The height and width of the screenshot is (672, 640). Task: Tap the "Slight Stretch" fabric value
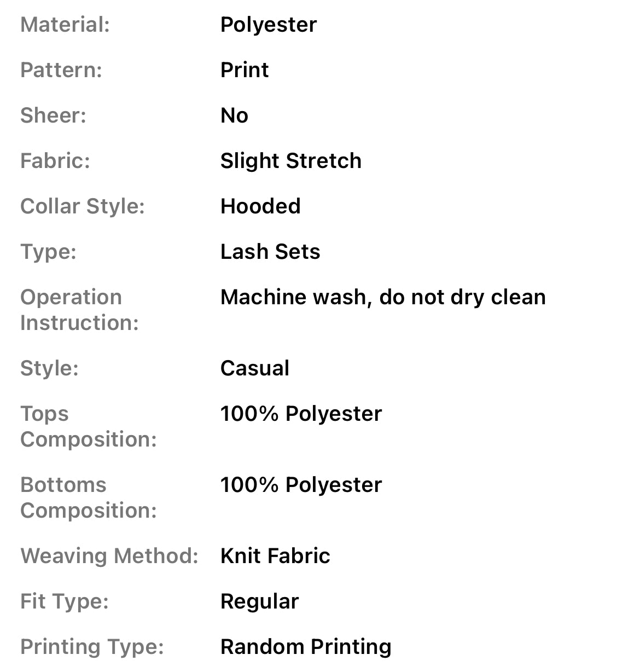[290, 161]
